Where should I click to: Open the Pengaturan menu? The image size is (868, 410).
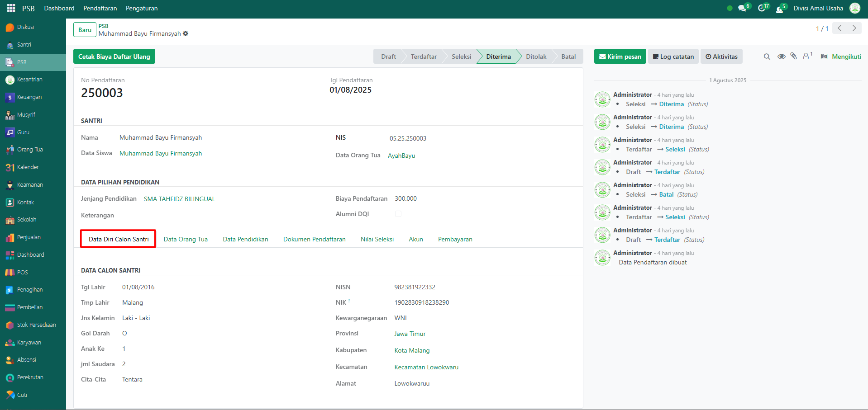tap(142, 8)
